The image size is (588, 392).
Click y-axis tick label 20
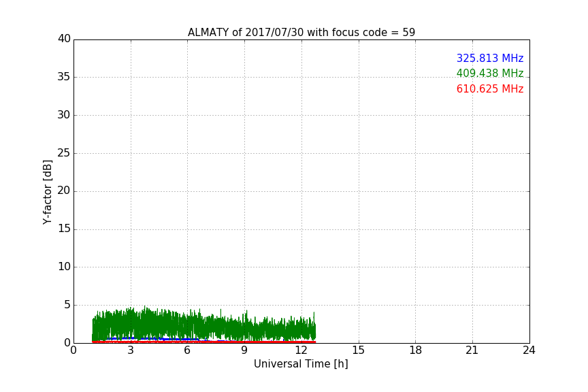[x=64, y=191]
